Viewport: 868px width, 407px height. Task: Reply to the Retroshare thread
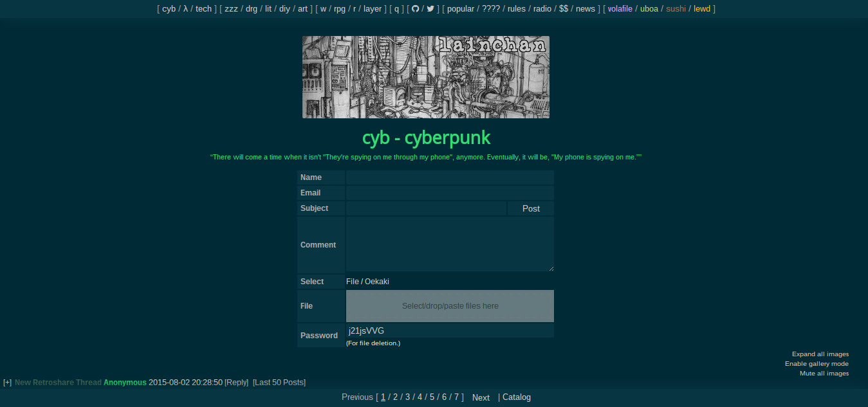point(236,383)
